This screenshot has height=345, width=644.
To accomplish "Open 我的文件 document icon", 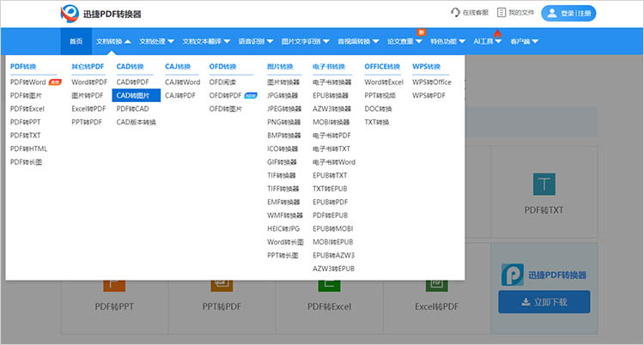I will coord(501,12).
